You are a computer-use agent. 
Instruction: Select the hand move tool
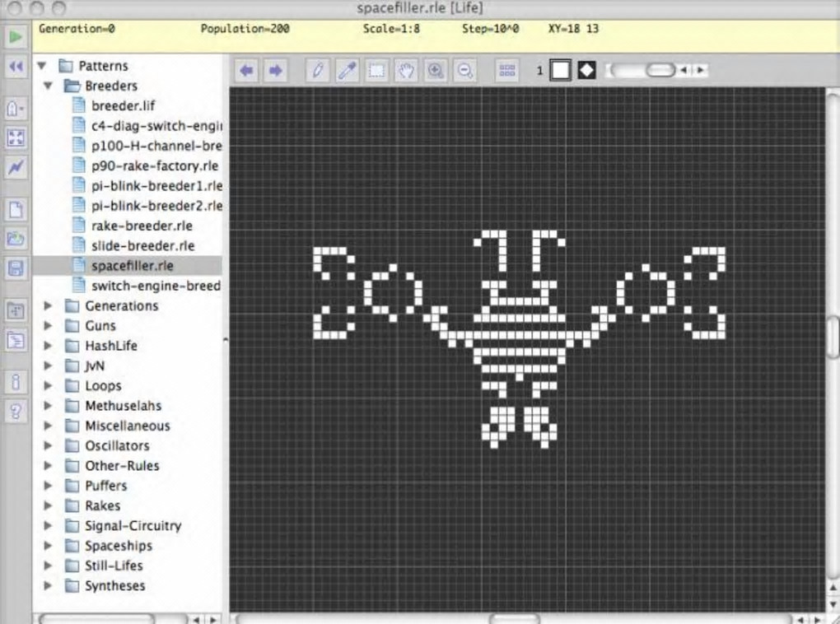(406, 71)
